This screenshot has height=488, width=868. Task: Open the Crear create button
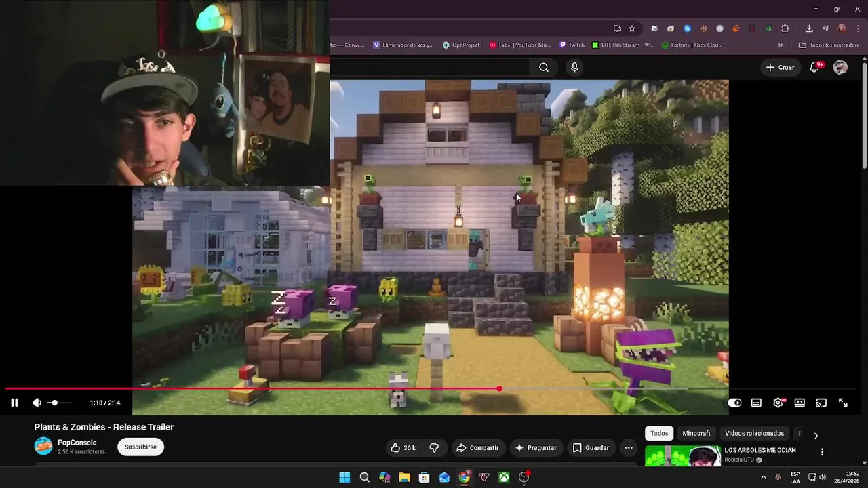pyautogui.click(x=781, y=67)
